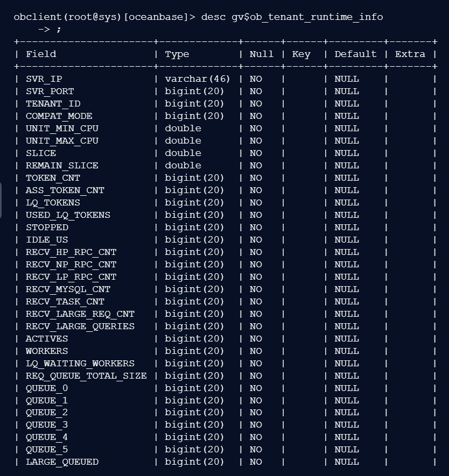Click the Default column header
The width and height of the screenshot is (449, 476).
[355, 54]
